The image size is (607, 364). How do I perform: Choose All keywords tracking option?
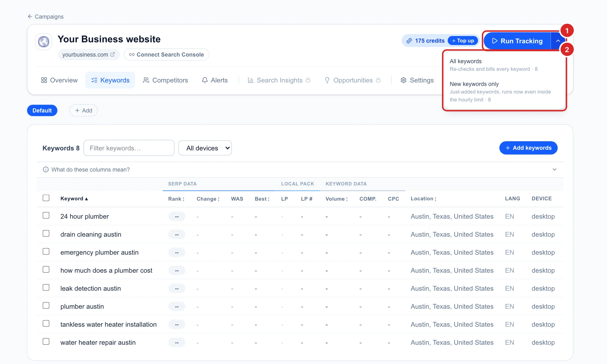504,65
